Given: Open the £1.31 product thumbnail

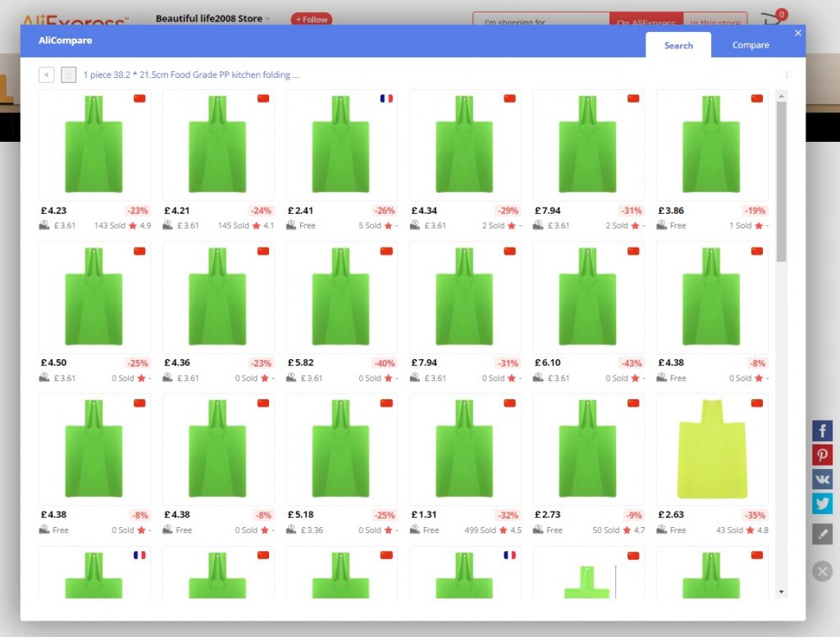Looking at the screenshot, I should point(464,449).
